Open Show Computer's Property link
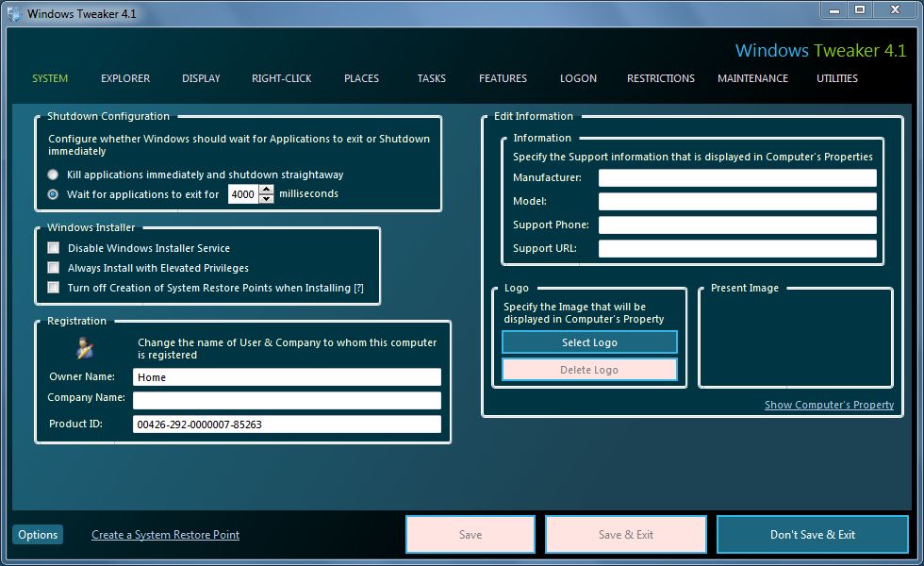Viewport: 924px width, 566px height. coord(829,405)
